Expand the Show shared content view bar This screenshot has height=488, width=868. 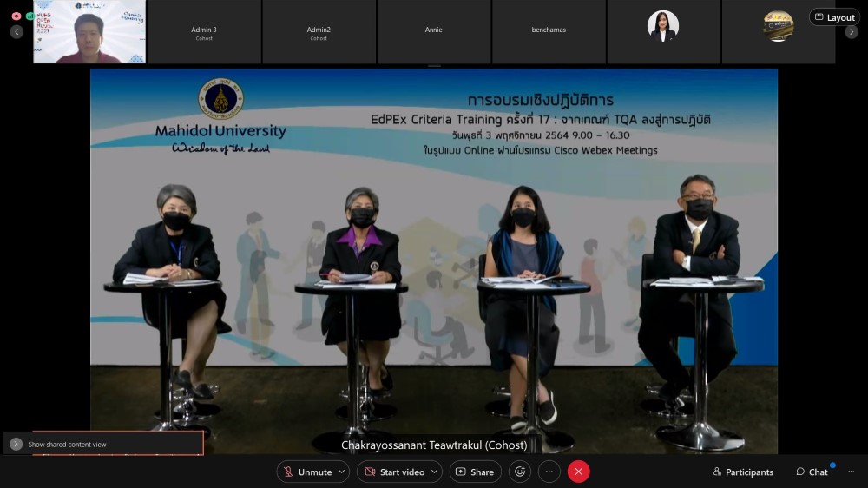click(16, 444)
